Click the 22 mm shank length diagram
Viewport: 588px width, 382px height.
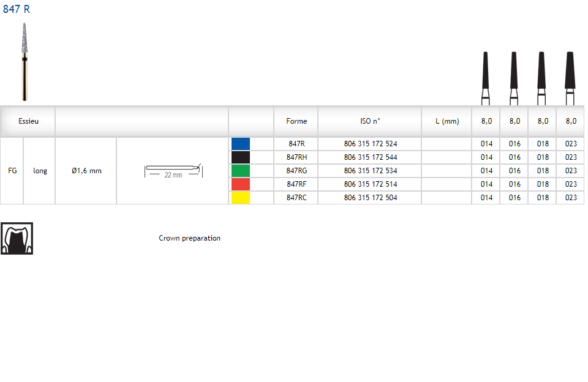pos(173,171)
